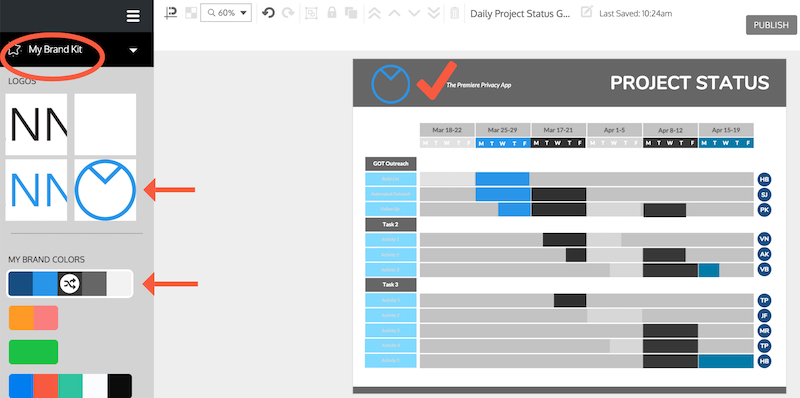Open the hamburger menu
Viewport: 800px width, 398px height.
133,16
